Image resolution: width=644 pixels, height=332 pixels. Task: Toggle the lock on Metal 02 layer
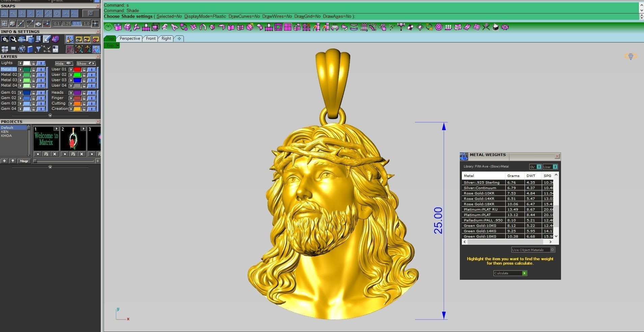tap(33, 75)
